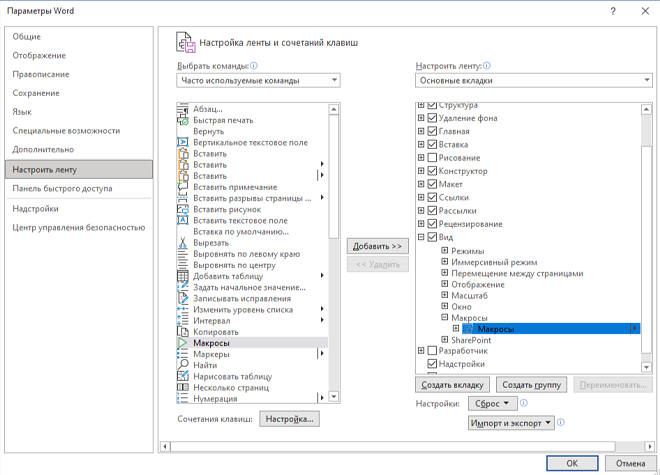Select Записывать исправления icon
Image resolution: width=660 pixels, height=475 pixels.
(x=183, y=298)
